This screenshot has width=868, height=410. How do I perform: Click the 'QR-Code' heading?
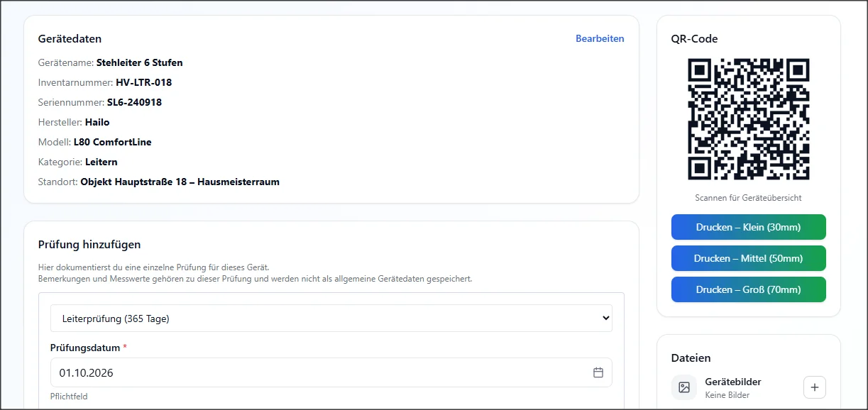click(x=695, y=39)
